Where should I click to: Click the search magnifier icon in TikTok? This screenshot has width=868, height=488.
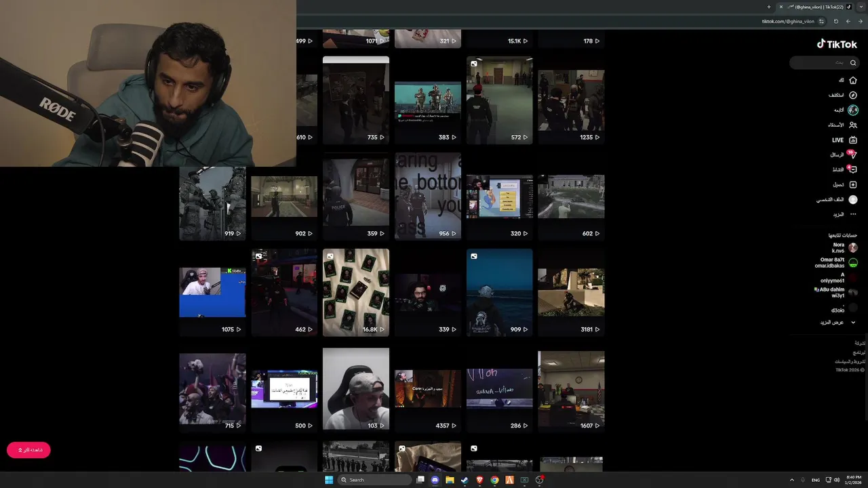[x=853, y=62]
